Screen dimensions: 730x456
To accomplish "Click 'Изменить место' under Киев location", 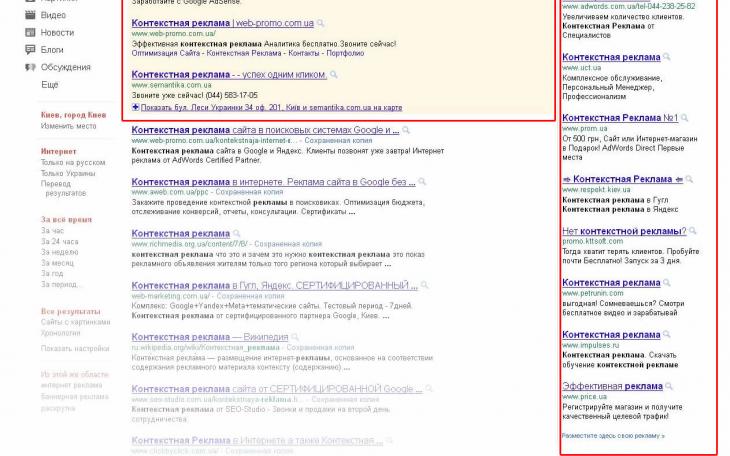I will (x=68, y=127).
